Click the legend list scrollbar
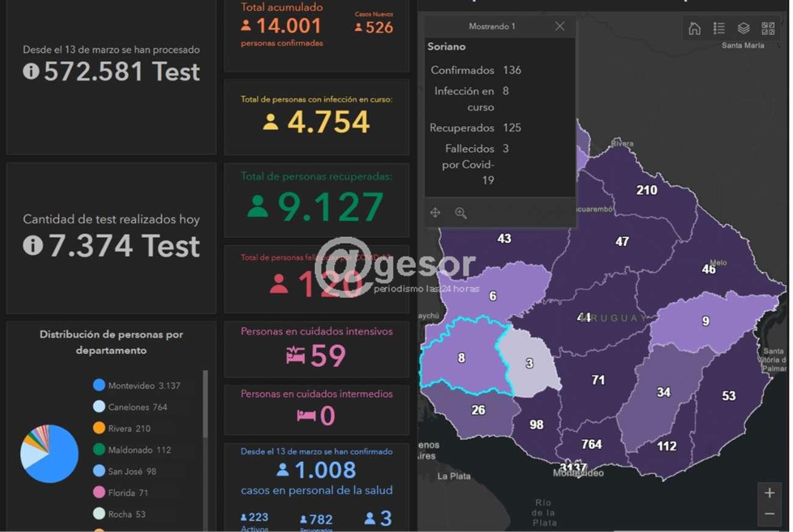Screen dimensions: 793x532 [x=205, y=404]
